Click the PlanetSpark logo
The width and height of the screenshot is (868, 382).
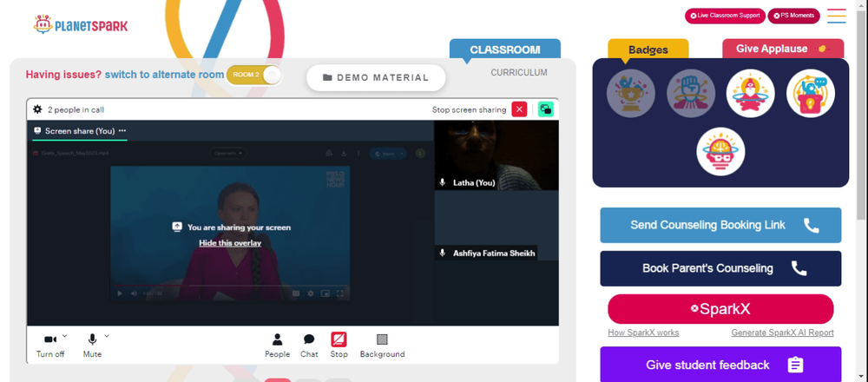click(x=81, y=24)
